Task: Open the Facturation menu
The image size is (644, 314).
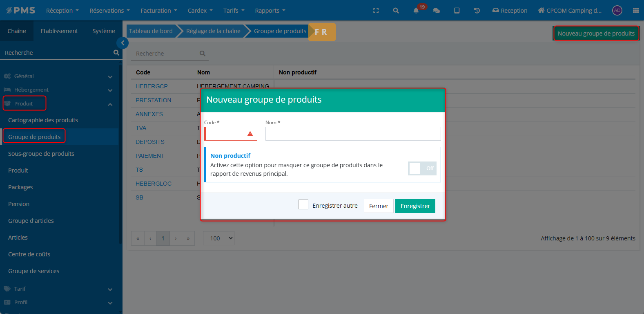Action: point(158,11)
